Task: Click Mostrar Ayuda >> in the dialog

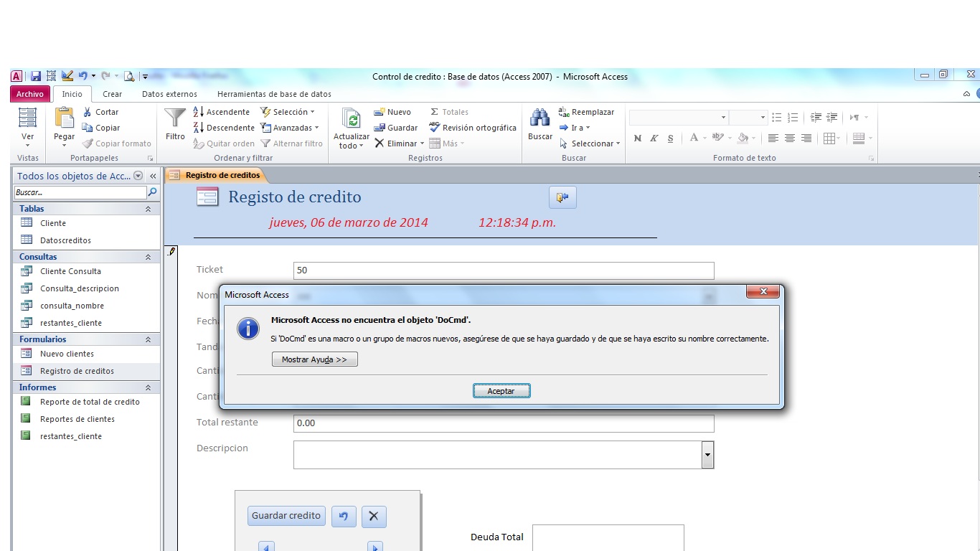Action: point(314,359)
